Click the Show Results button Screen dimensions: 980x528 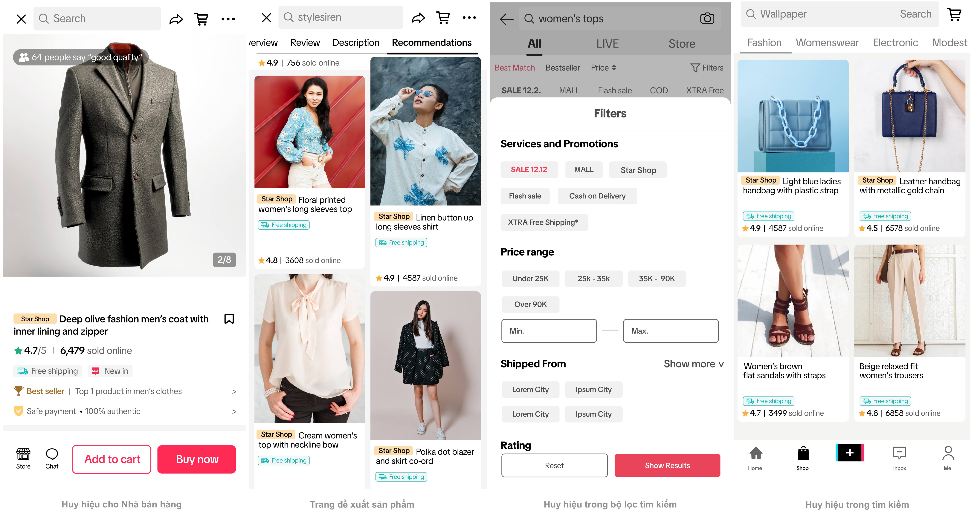pyautogui.click(x=667, y=465)
